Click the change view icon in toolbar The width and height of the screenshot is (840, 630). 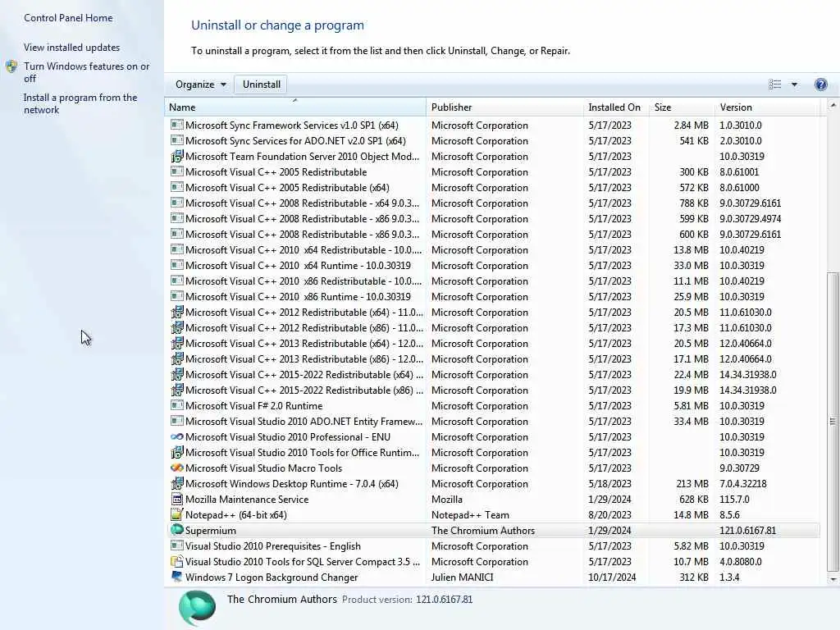(774, 84)
